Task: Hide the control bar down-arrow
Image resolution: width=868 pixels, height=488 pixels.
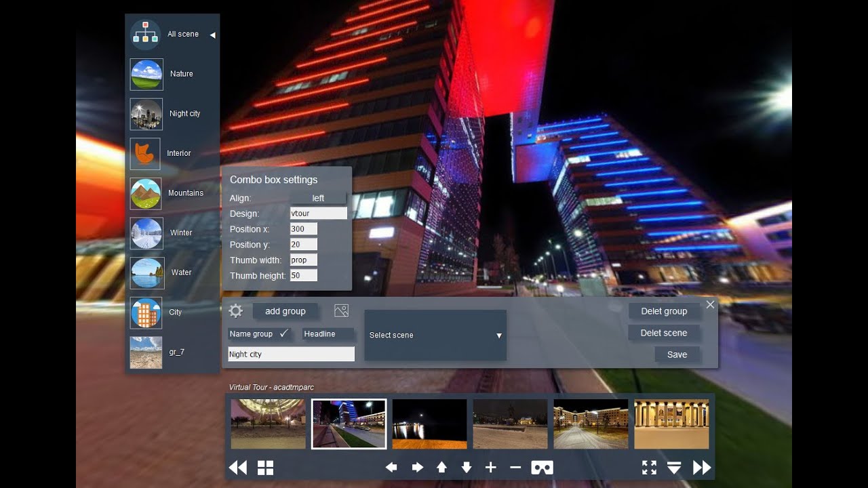Action: [674, 468]
